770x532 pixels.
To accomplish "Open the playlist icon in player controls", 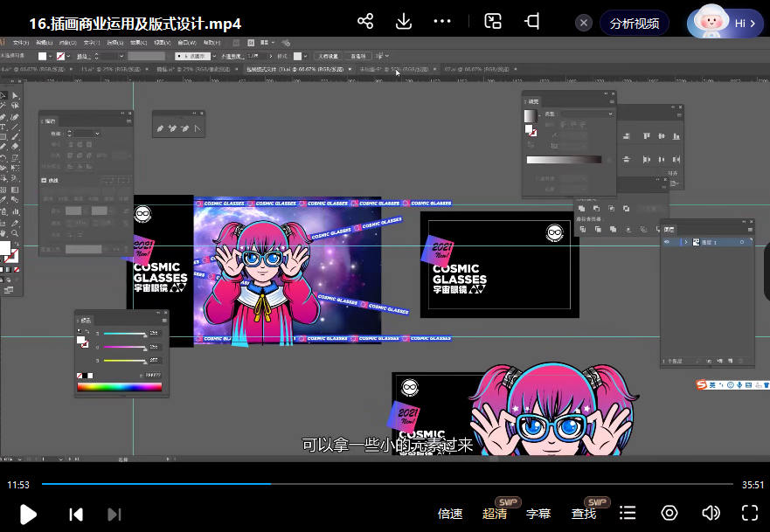I will tap(627, 513).
